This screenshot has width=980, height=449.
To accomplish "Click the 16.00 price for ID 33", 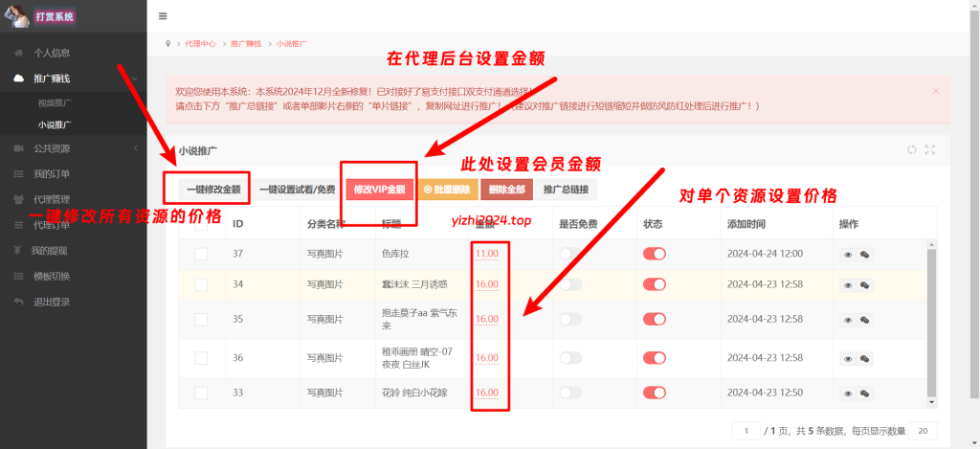I will click(486, 393).
